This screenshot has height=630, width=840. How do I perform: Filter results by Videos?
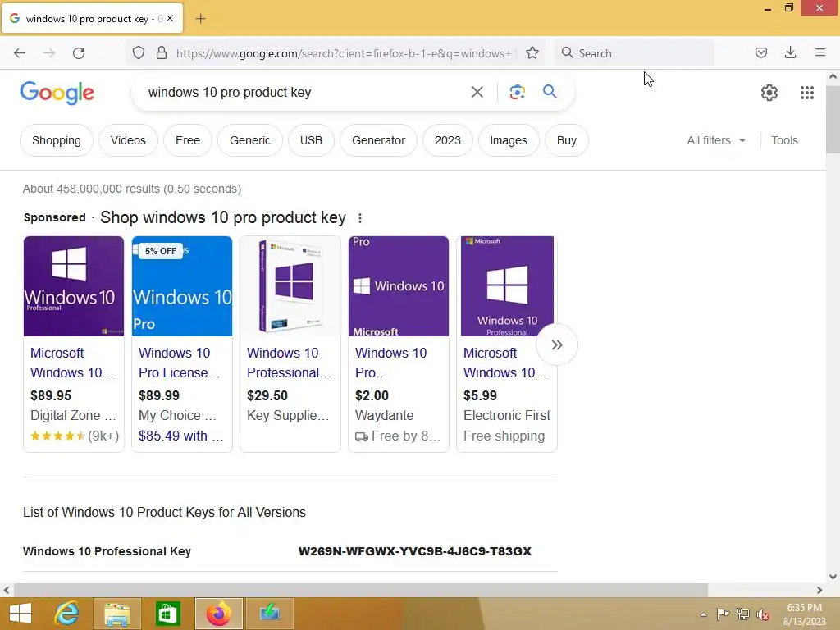(x=128, y=140)
